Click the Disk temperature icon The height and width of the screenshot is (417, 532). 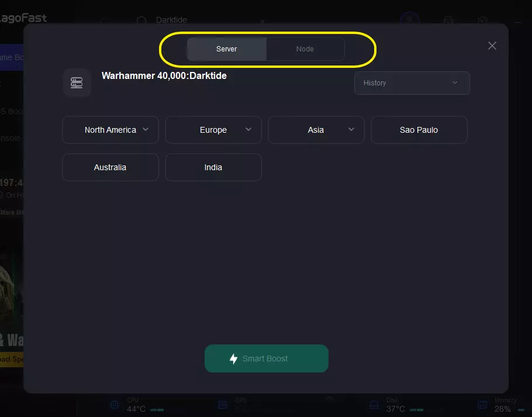(x=374, y=405)
